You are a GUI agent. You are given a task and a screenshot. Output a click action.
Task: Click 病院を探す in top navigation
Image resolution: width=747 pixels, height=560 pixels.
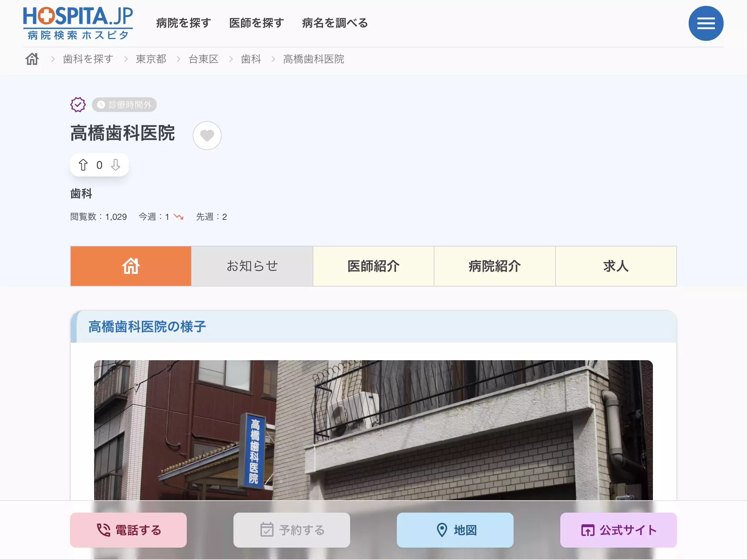click(183, 23)
